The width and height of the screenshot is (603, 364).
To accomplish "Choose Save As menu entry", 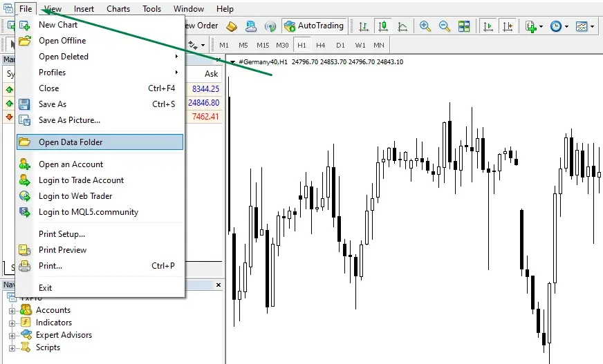I will 100,104.
